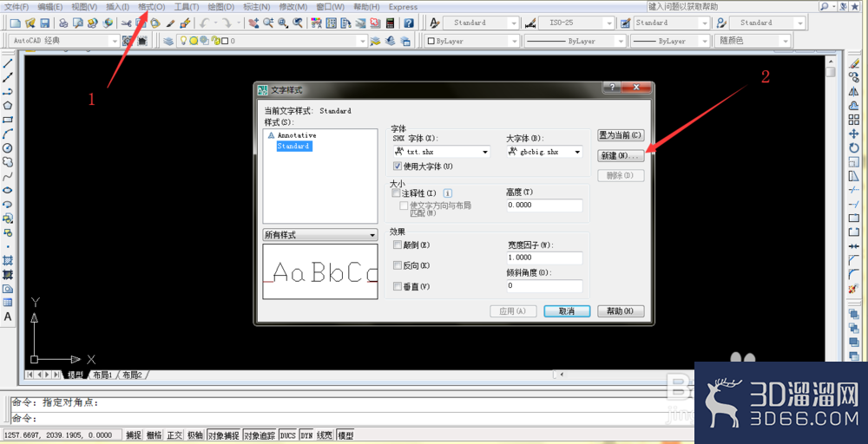The width and height of the screenshot is (868, 444).
Task: Select the Move tool in the modify toolbar
Action: pos(853,134)
